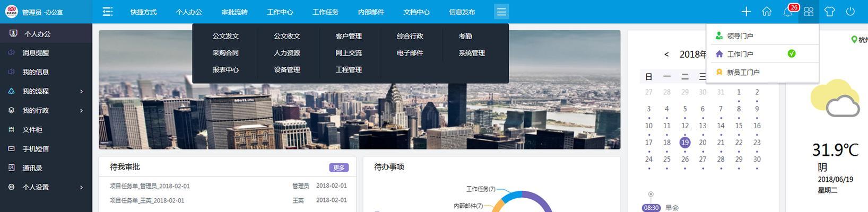
Task: Click the power logout icon
Action: tap(850, 12)
